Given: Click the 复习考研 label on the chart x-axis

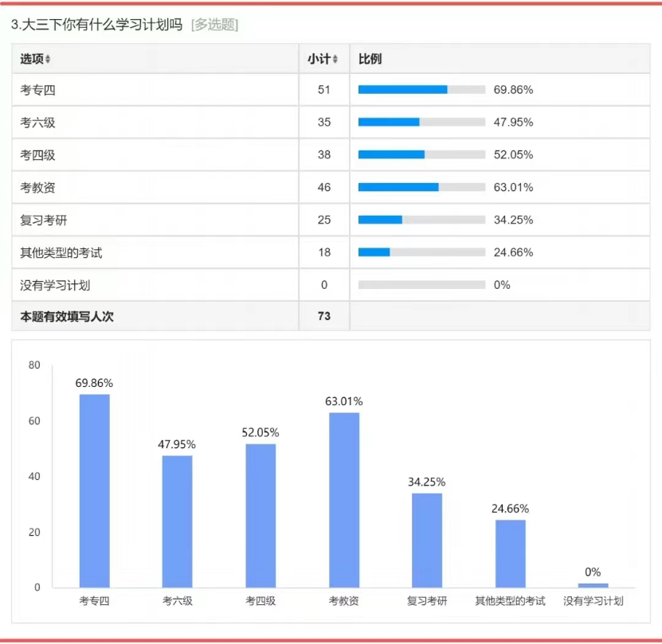Looking at the screenshot, I should (427, 601).
